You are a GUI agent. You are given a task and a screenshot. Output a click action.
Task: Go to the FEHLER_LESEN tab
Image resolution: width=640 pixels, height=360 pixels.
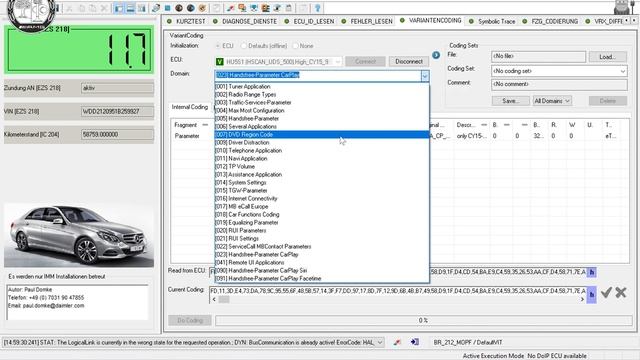pos(371,21)
